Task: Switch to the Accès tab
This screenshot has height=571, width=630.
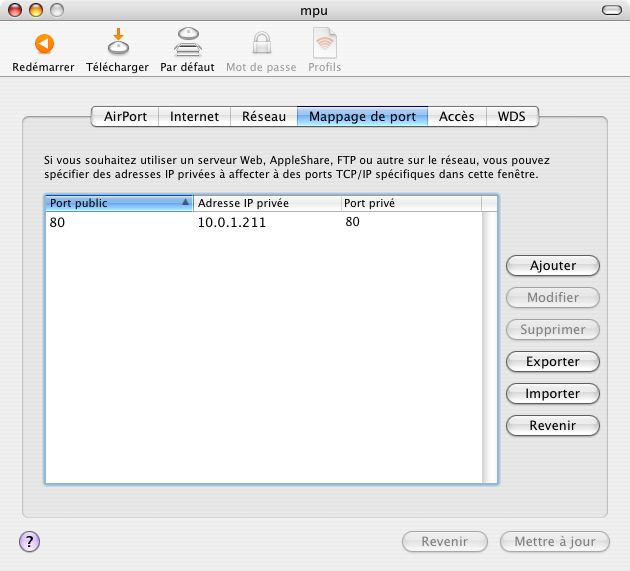Action: [x=457, y=116]
